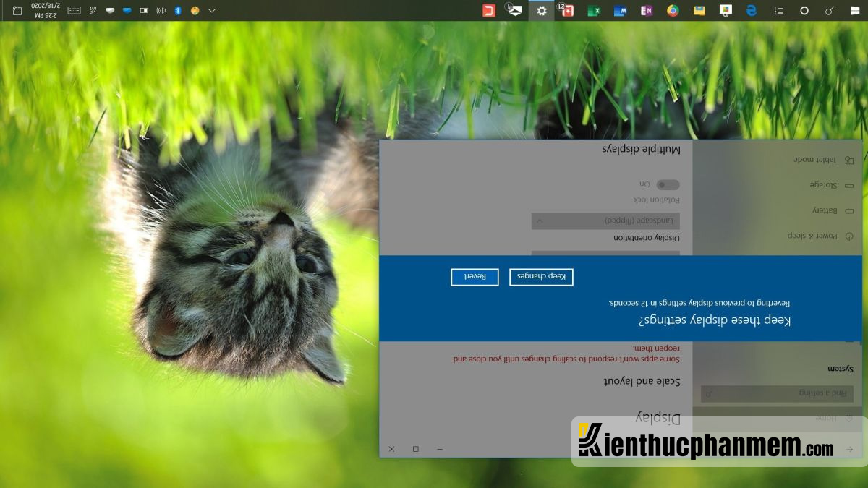Open the Display orientation dropdown

coord(605,221)
